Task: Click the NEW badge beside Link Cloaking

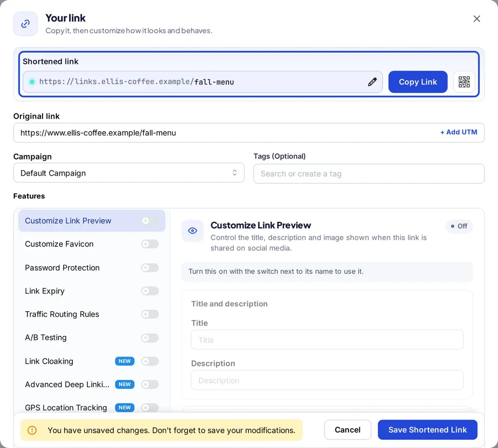Action: click(x=125, y=361)
